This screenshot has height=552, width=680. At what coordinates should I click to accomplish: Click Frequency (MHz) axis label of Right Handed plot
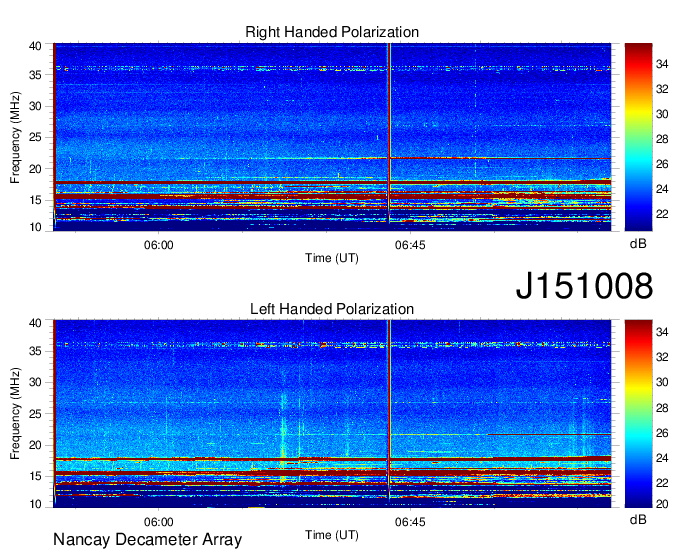click(15, 137)
